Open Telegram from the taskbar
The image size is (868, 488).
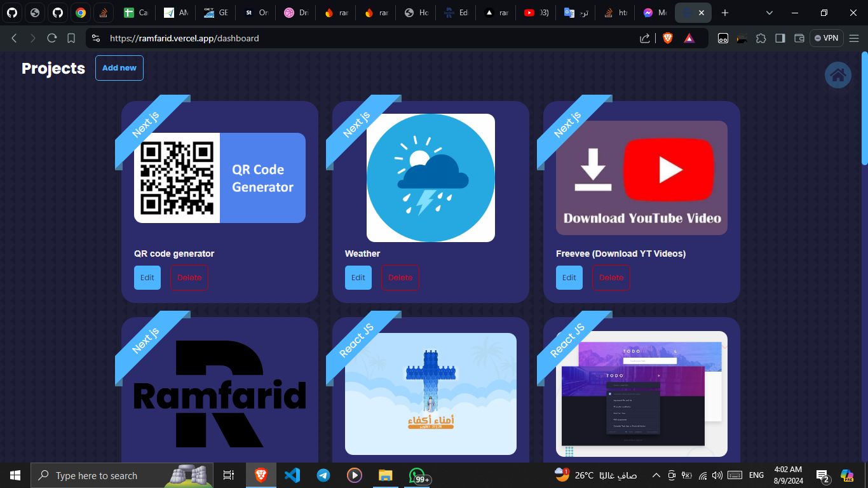323,475
